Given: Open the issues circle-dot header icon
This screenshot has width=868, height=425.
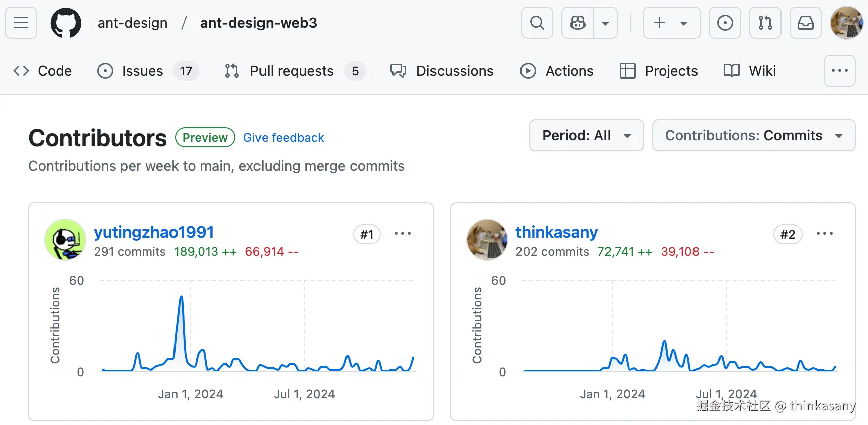Looking at the screenshot, I should pyautogui.click(x=725, y=23).
